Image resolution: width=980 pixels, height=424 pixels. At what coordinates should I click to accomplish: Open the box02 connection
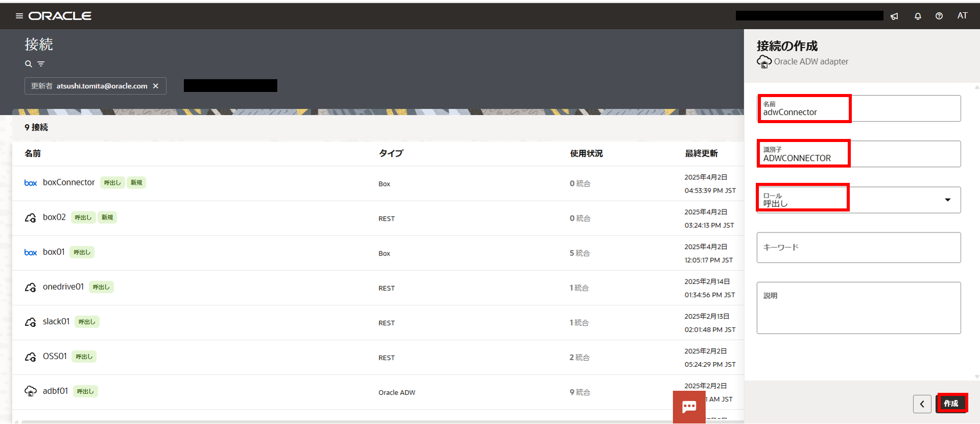(54, 217)
